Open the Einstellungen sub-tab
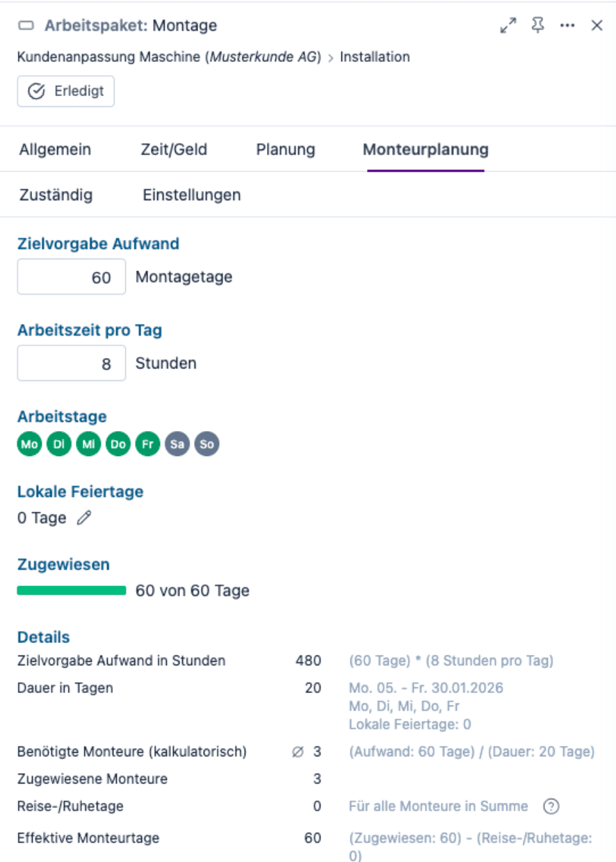616x862 pixels. [191, 195]
